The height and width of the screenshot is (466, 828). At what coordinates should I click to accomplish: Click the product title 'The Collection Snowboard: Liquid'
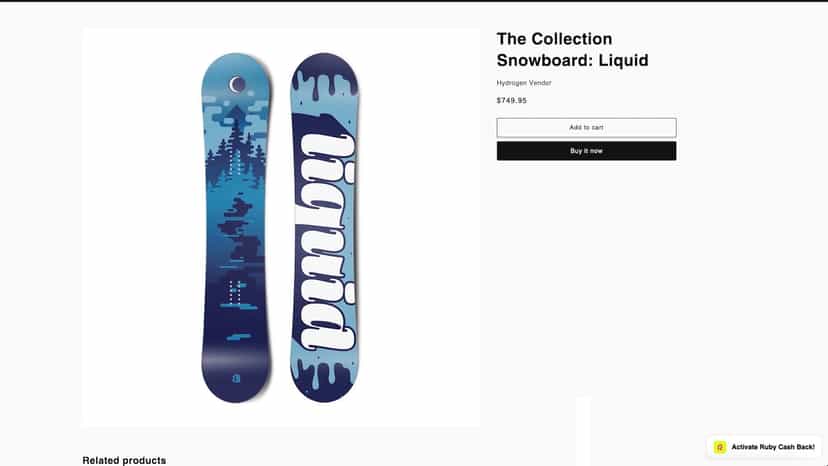pos(572,50)
